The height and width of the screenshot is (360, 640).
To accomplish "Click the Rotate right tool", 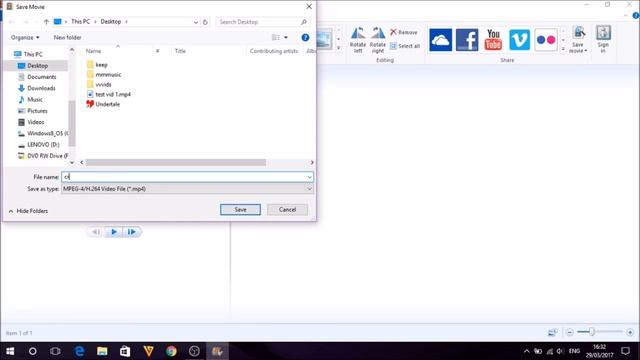I will click(x=378, y=40).
